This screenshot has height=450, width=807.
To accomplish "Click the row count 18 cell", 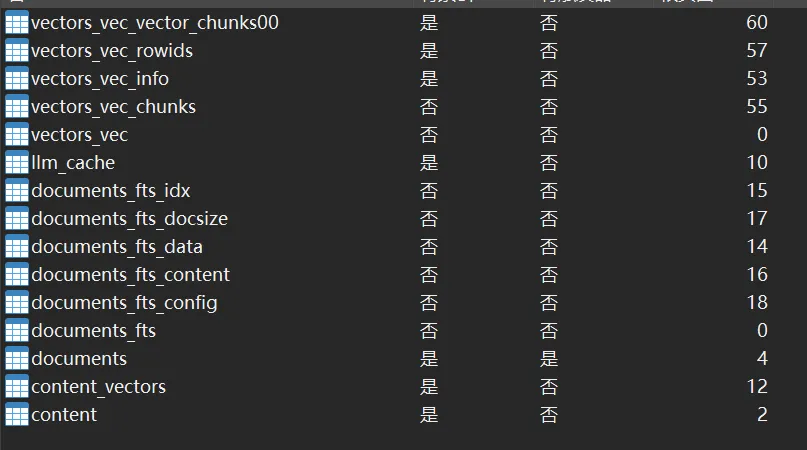I will click(x=756, y=303).
